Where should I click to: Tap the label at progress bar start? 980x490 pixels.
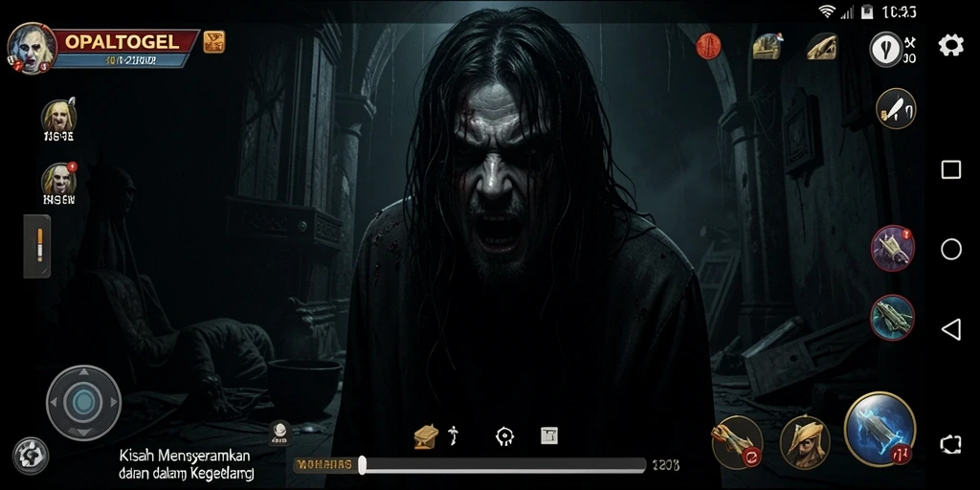pos(323,464)
